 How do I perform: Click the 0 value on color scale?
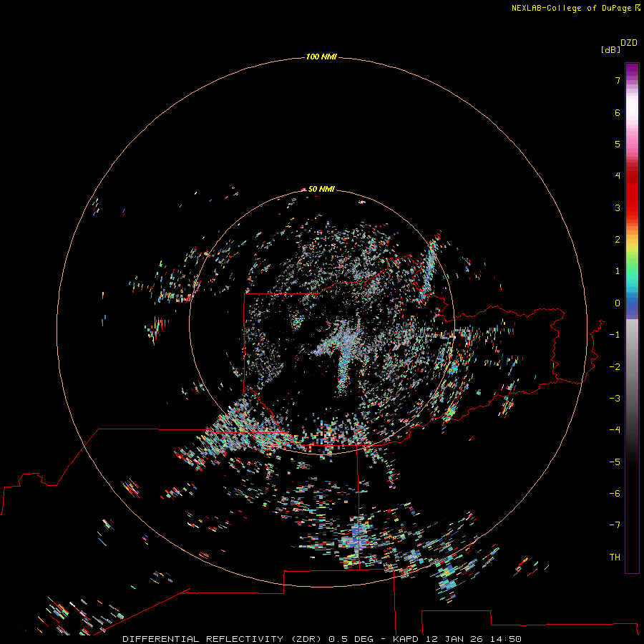pyautogui.click(x=618, y=303)
